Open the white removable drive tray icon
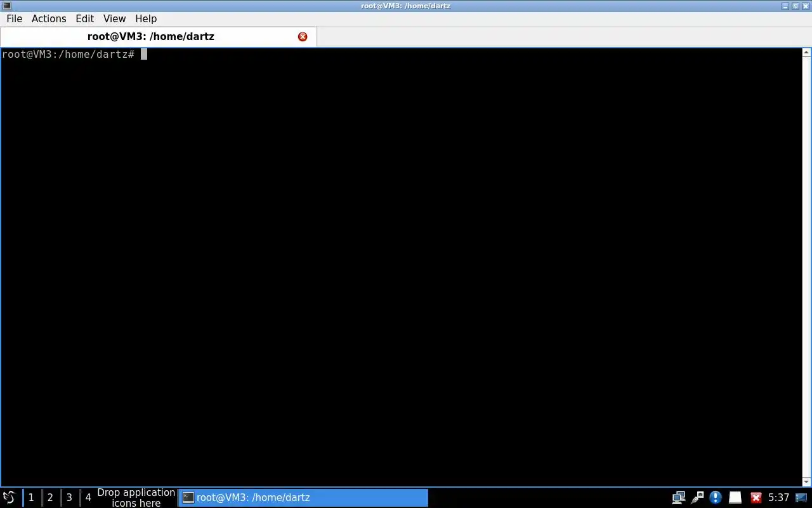The width and height of the screenshot is (812, 508). pos(735,497)
